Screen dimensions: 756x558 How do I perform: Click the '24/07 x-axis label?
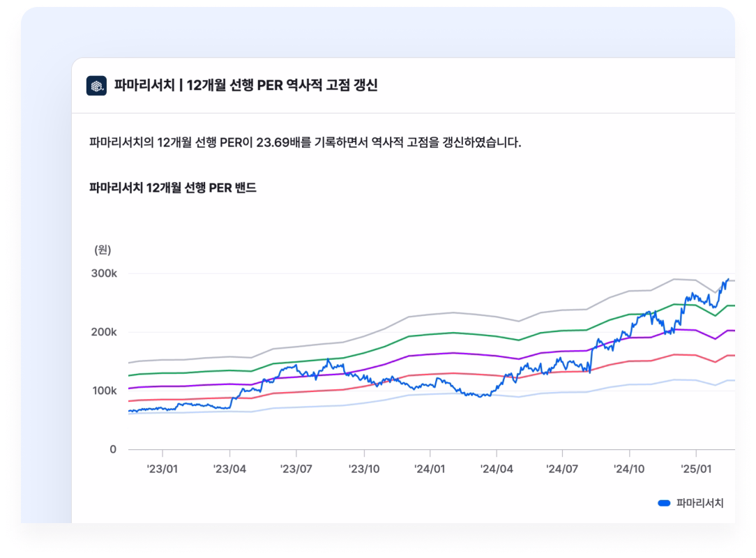[562, 469]
